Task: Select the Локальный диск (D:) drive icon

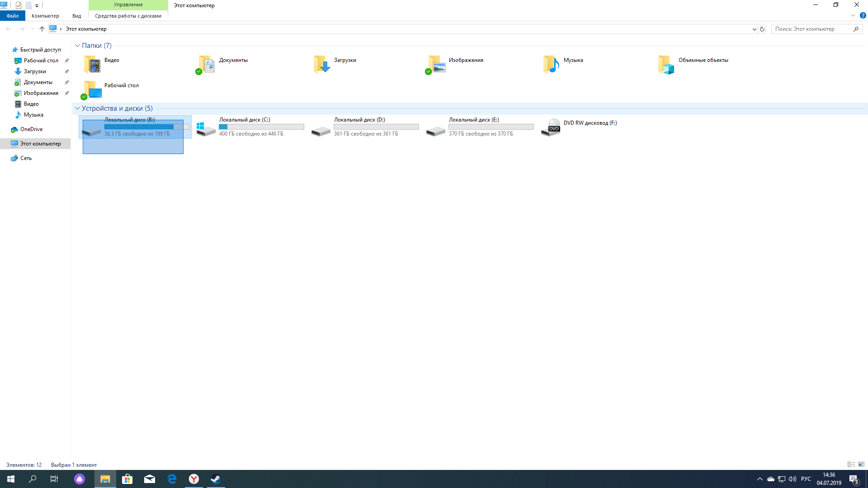Action: pos(321,131)
